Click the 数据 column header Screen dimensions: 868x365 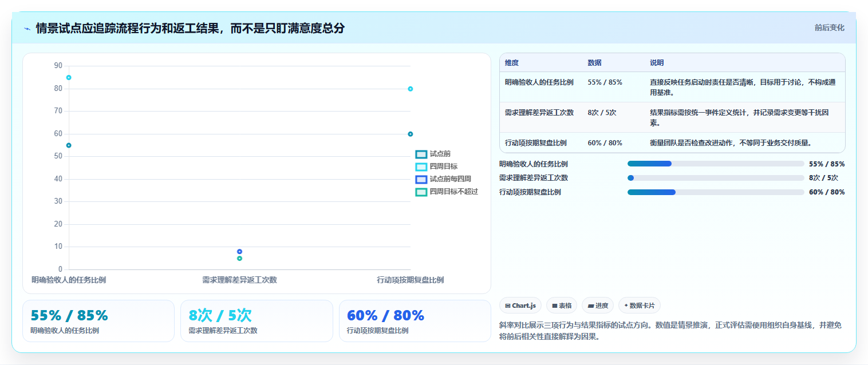594,62
